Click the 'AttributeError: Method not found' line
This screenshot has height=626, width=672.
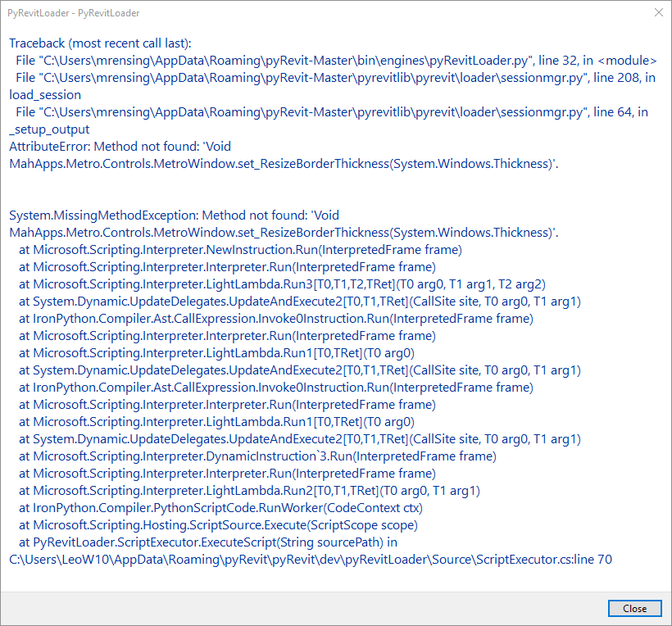pyautogui.click(x=120, y=147)
